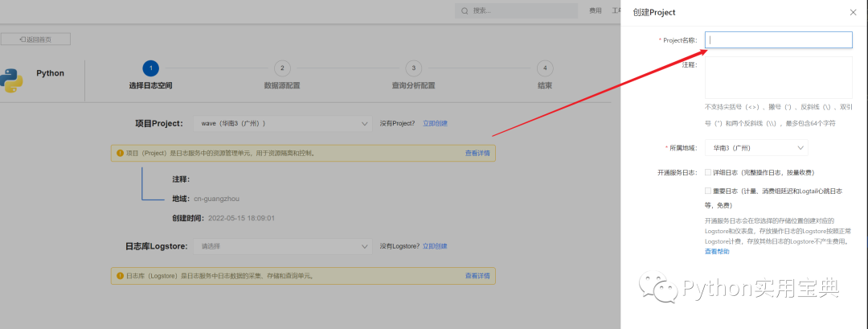Click the 返回首页 button

click(x=35, y=39)
